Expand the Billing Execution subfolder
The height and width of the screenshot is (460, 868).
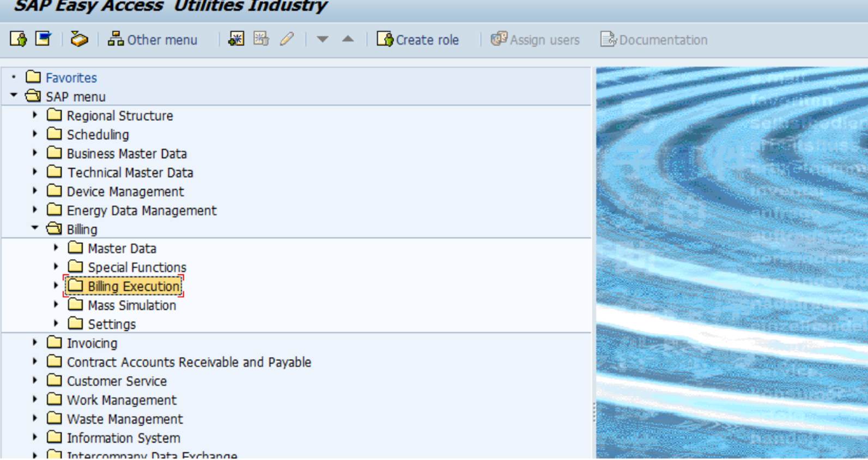pos(56,285)
